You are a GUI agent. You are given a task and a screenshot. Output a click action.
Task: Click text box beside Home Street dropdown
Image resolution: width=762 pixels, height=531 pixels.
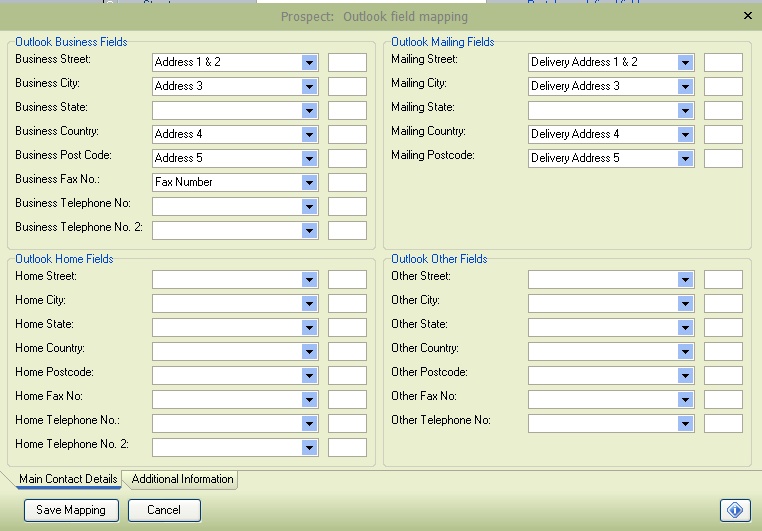click(x=347, y=279)
